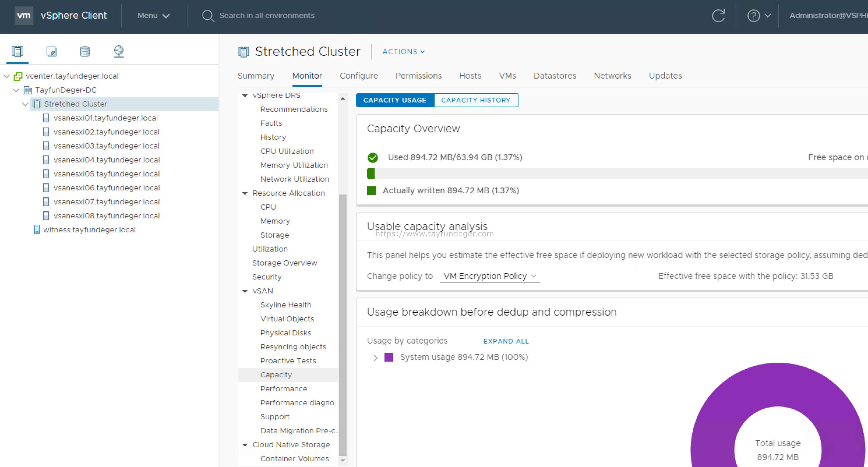The width and height of the screenshot is (868, 467).
Task: Switch to the Datastores tab
Action: click(x=555, y=76)
